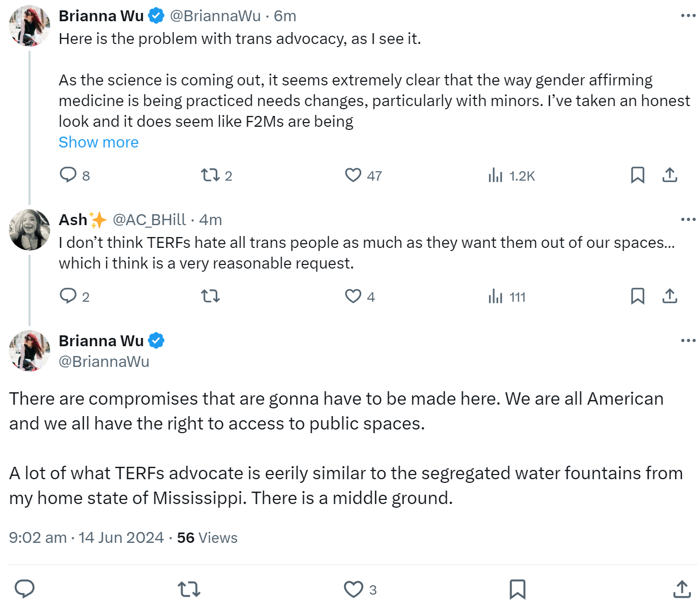Open the 9:02 am 14 Jun 2024 timestamp

point(86,538)
